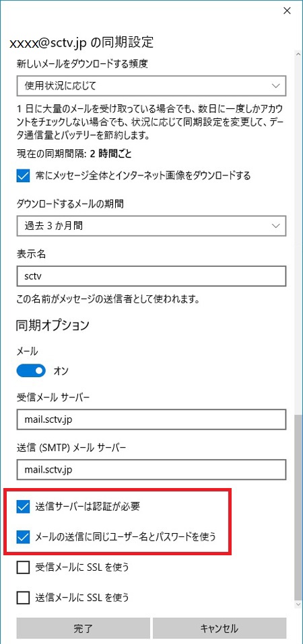The width and height of the screenshot is (303, 644).
Task: Click the scrollbar down arrow
Action: tap(298, 604)
